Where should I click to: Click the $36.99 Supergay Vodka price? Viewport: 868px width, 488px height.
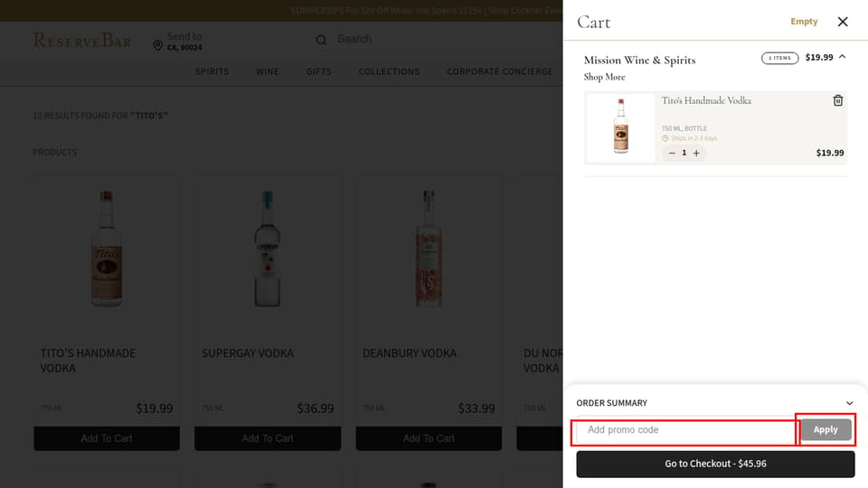click(x=316, y=408)
